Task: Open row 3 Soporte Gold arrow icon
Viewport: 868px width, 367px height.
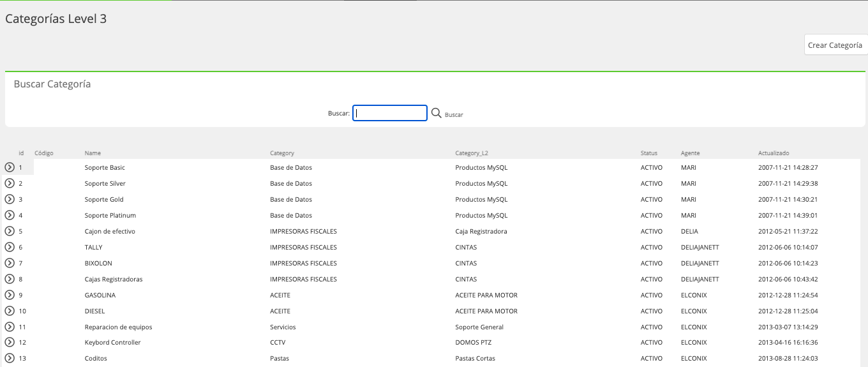Action: [10, 199]
